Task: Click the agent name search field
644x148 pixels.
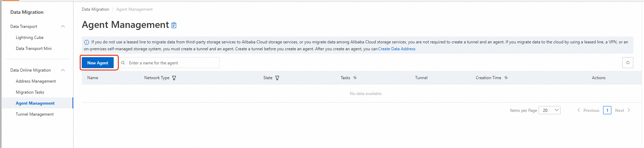Action: point(172,63)
